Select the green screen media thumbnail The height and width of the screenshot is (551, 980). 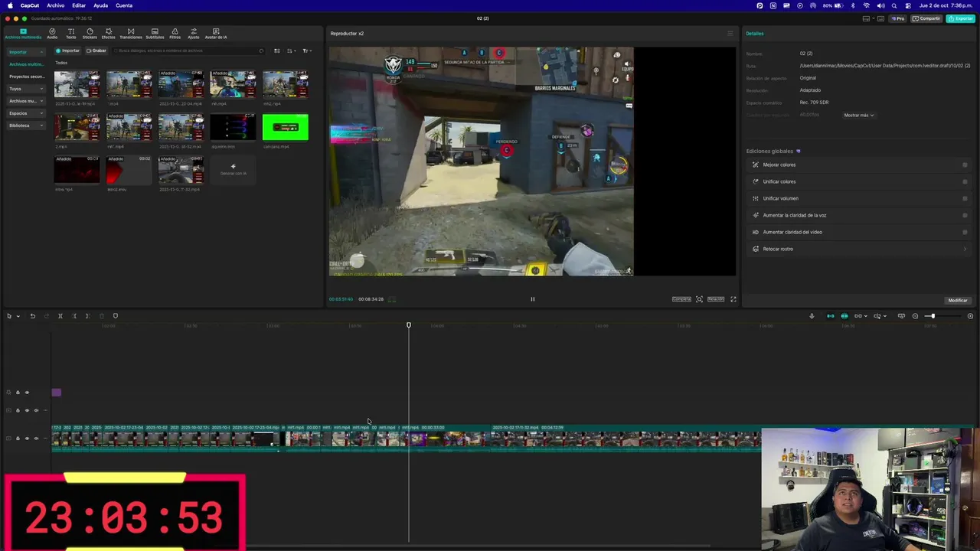click(286, 127)
